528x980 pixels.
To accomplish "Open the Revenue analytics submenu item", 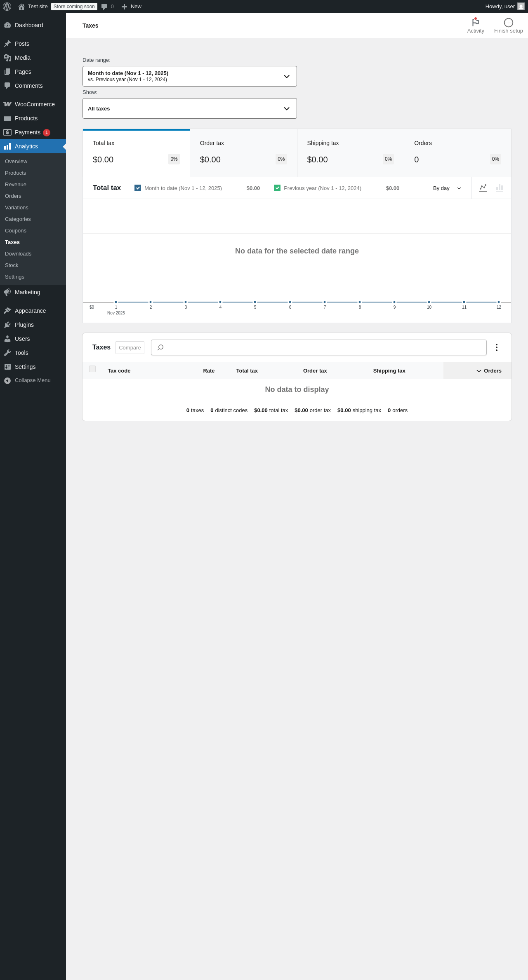I will click(16, 185).
